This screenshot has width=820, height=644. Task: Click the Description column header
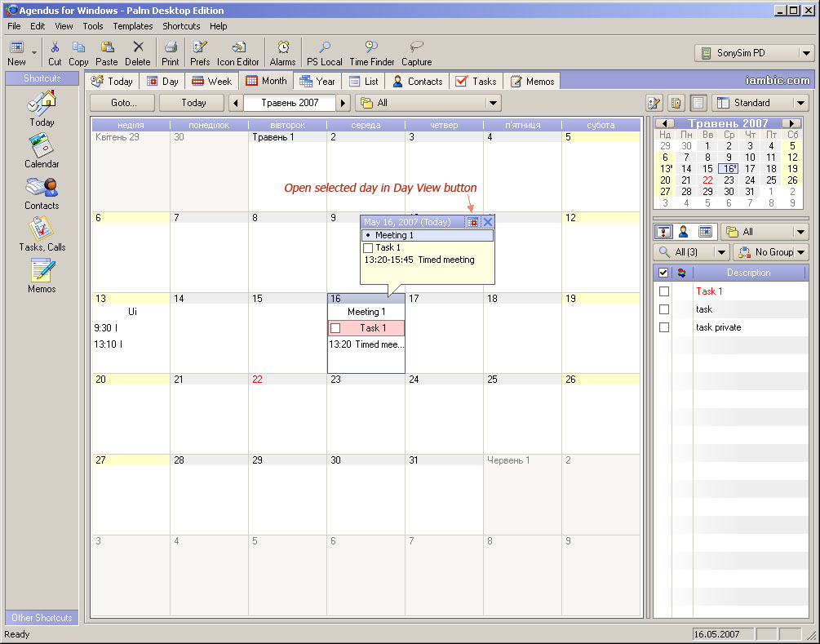pyautogui.click(x=748, y=273)
